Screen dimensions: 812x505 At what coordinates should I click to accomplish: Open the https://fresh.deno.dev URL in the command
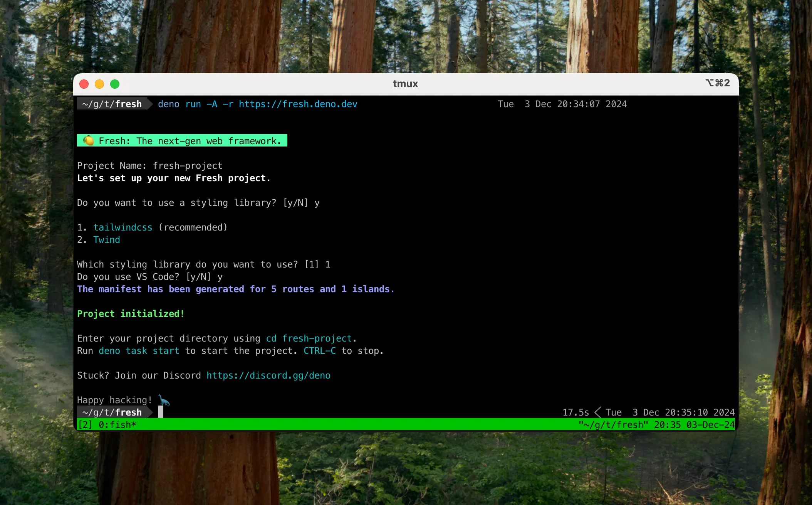298,104
